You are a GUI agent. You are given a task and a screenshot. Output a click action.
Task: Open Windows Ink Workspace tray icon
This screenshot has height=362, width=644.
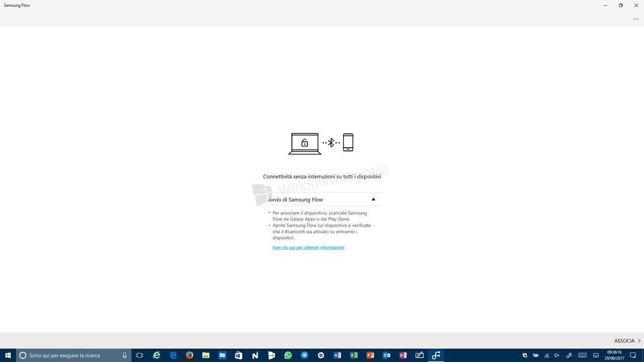coord(569,355)
